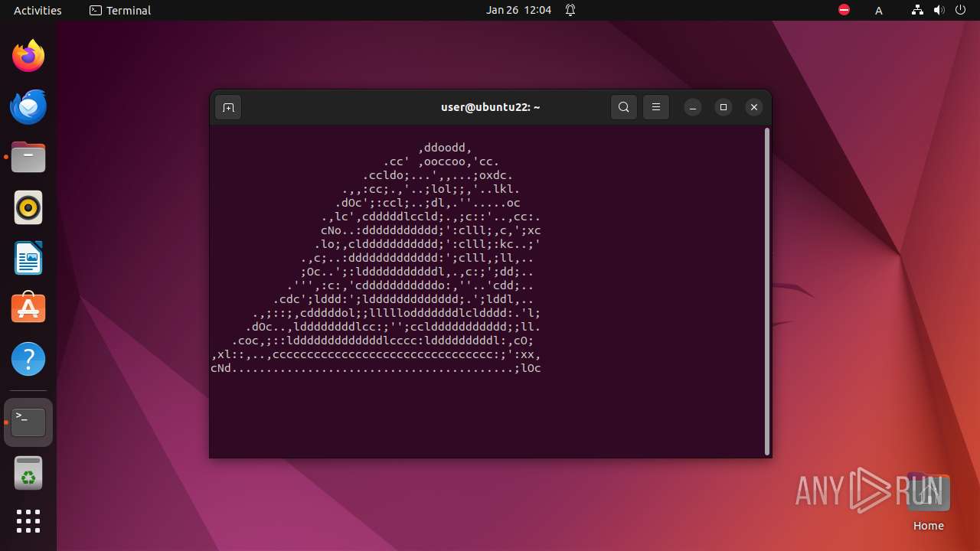Show the applications grid
This screenshot has width=980, height=551.
[28, 521]
